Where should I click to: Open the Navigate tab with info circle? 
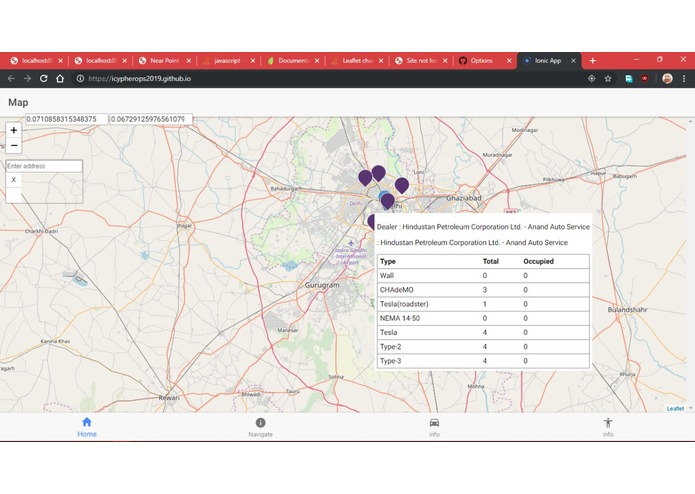(x=261, y=427)
